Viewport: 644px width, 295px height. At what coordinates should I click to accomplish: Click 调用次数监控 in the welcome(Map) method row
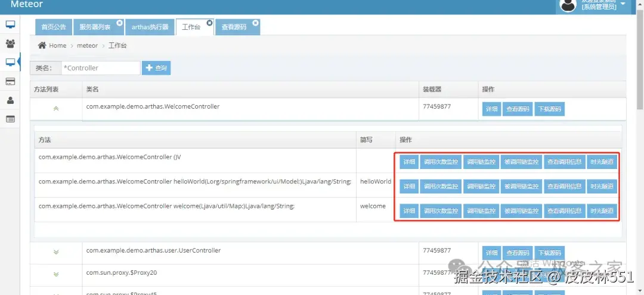pyautogui.click(x=441, y=211)
